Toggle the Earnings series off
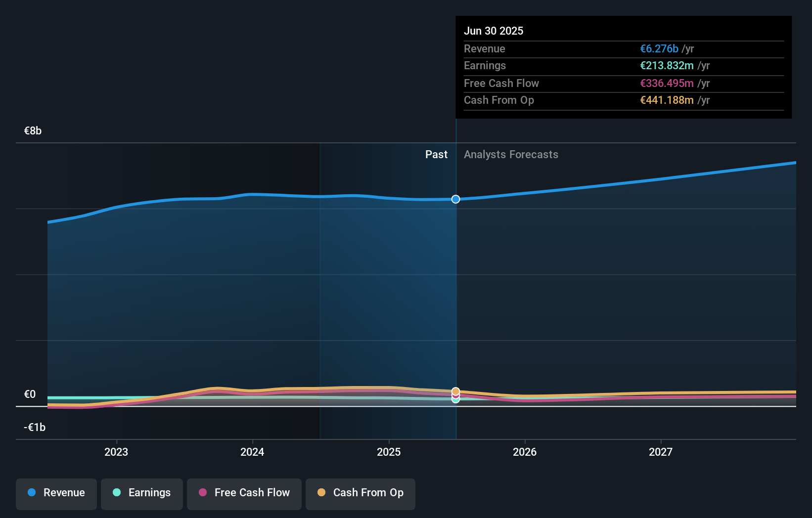812x518 pixels. pyautogui.click(x=141, y=493)
